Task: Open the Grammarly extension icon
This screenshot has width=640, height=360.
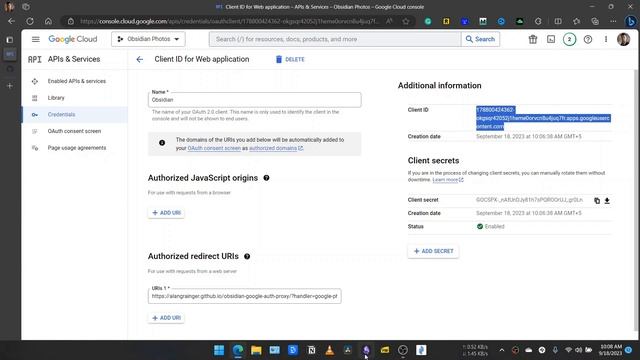Action: click(428, 21)
